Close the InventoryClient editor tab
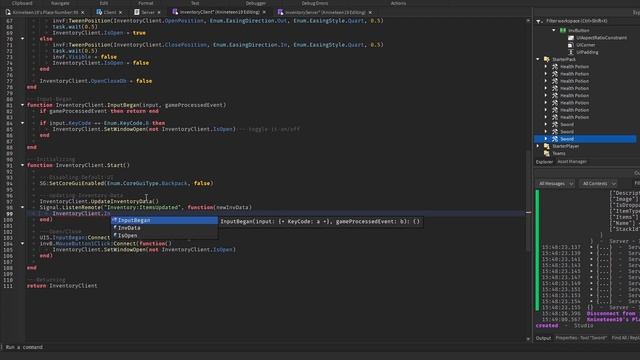The image size is (640, 360). point(264,13)
